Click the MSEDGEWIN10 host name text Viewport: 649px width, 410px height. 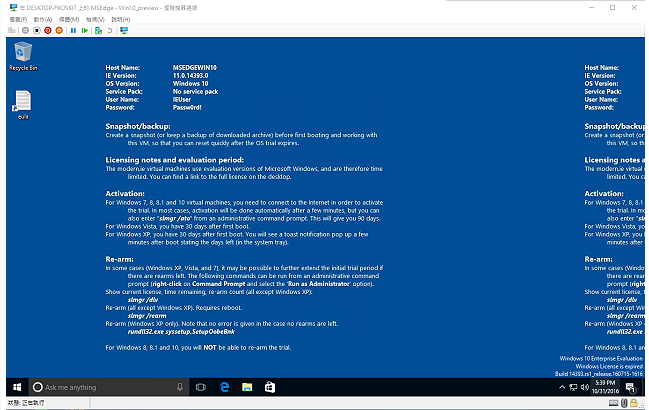point(195,67)
